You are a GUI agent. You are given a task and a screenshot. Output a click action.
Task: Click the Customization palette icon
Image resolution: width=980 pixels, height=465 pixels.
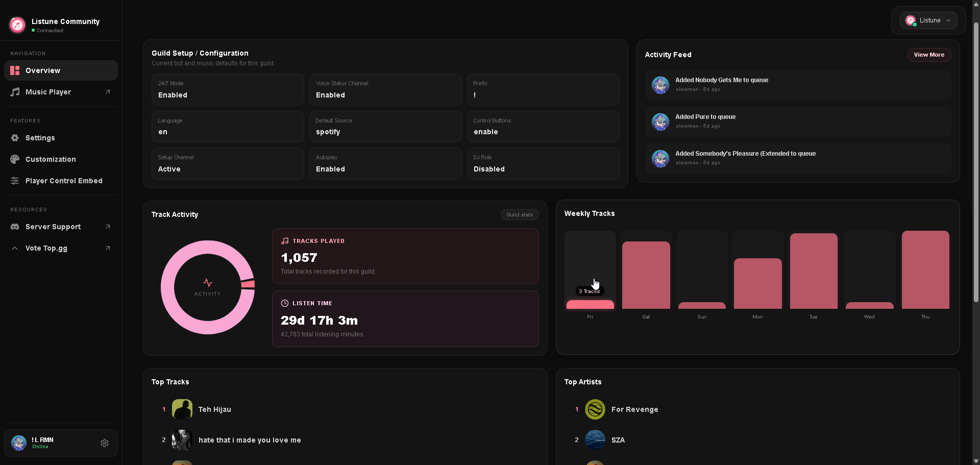[x=15, y=159]
